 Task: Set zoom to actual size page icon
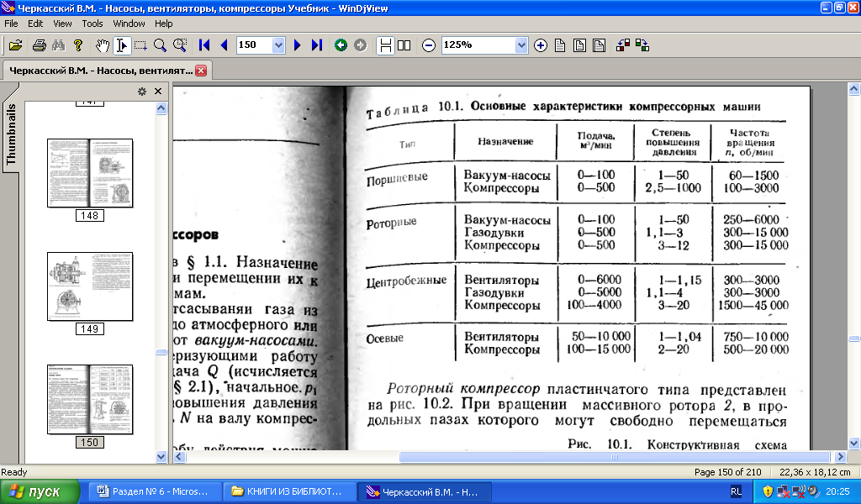click(x=560, y=45)
